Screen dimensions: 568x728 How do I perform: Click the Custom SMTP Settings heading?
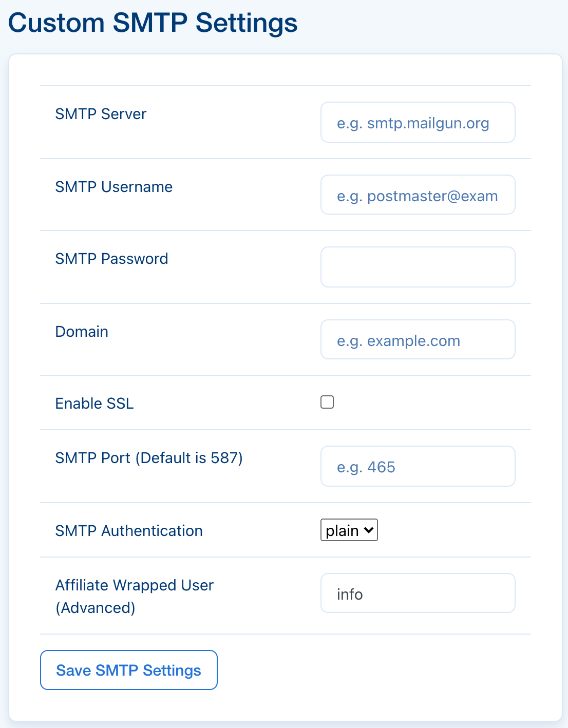click(153, 23)
